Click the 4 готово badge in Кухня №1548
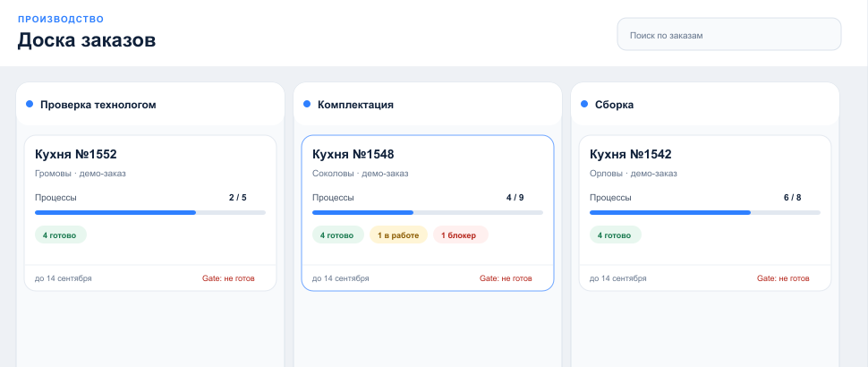 (x=338, y=235)
